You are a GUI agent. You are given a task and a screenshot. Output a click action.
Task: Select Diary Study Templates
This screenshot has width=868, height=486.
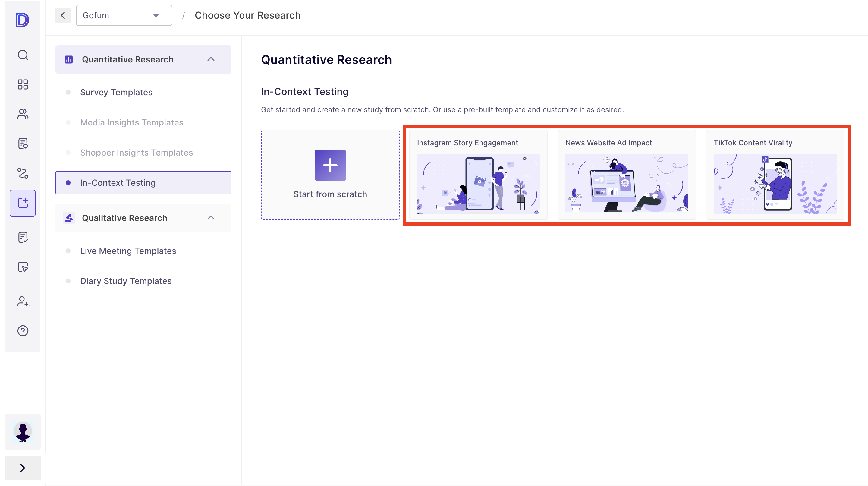tap(126, 281)
